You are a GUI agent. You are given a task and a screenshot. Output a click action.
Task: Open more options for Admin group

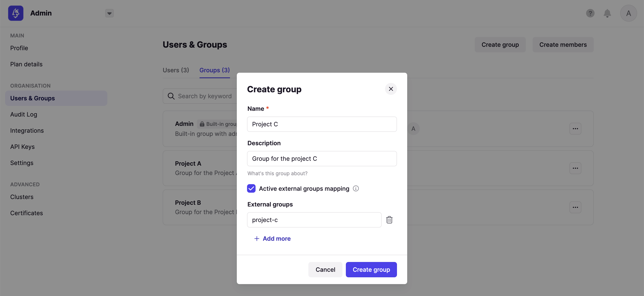575,129
